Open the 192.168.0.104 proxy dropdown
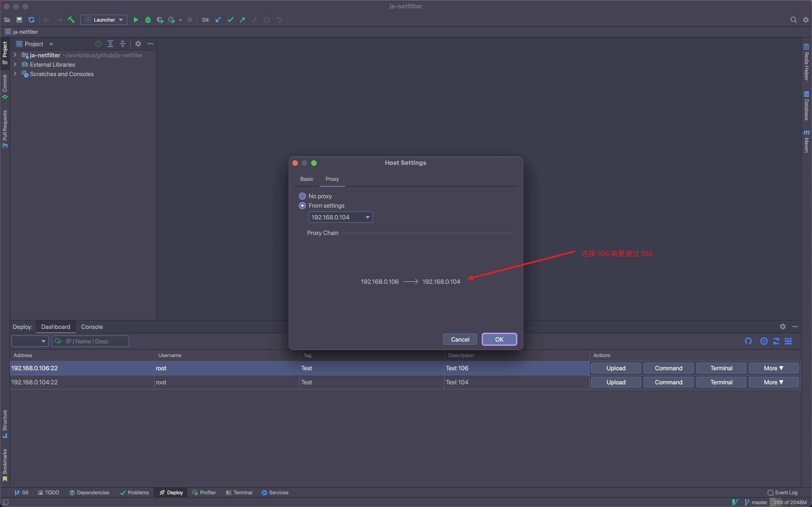The image size is (812, 507). [x=340, y=217]
